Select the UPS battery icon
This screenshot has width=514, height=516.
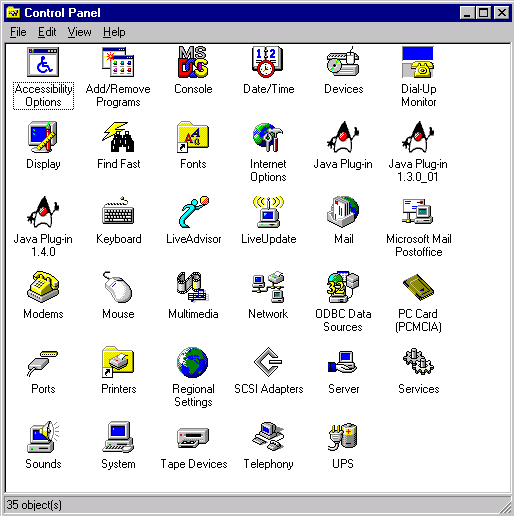pos(343,437)
